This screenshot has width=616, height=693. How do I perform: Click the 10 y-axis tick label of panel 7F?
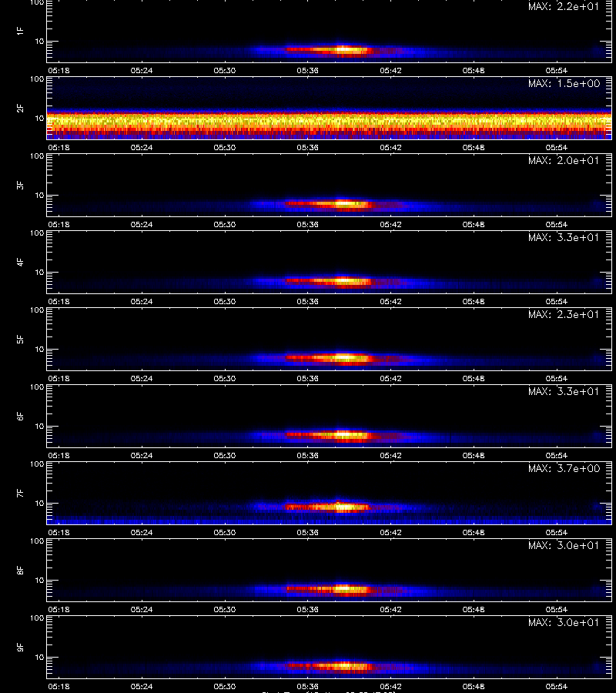[39, 503]
